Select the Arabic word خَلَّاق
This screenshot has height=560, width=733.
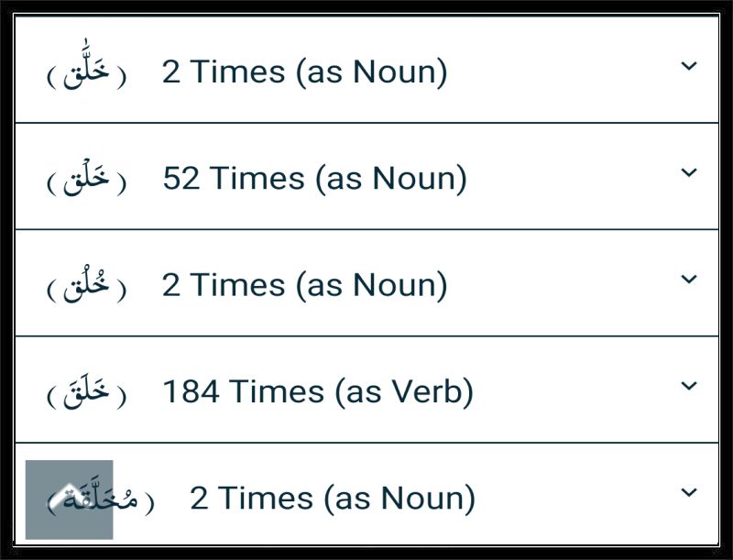tap(86, 66)
